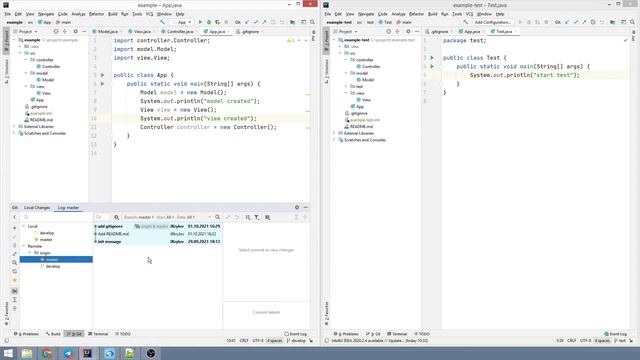Click the back arrow hiding Git branches pane
Screen dimensions: 640x360
[x=15, y=218]
